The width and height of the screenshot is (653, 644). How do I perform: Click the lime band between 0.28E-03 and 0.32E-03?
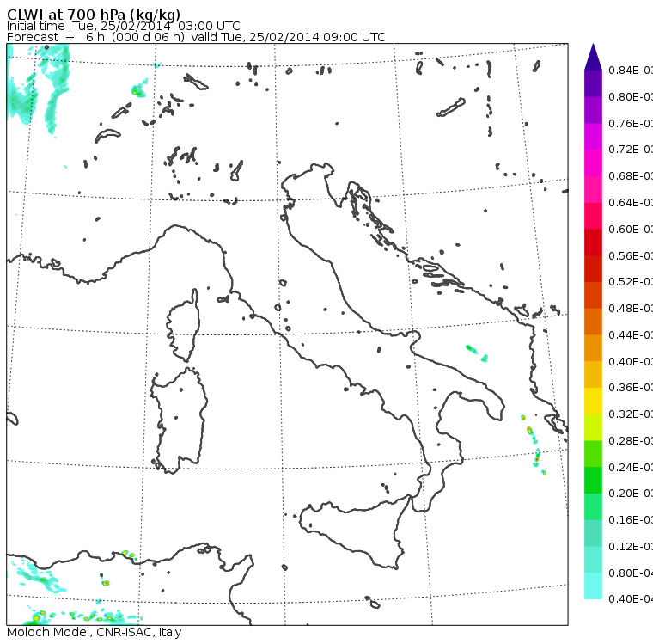(x=593, y=427)
